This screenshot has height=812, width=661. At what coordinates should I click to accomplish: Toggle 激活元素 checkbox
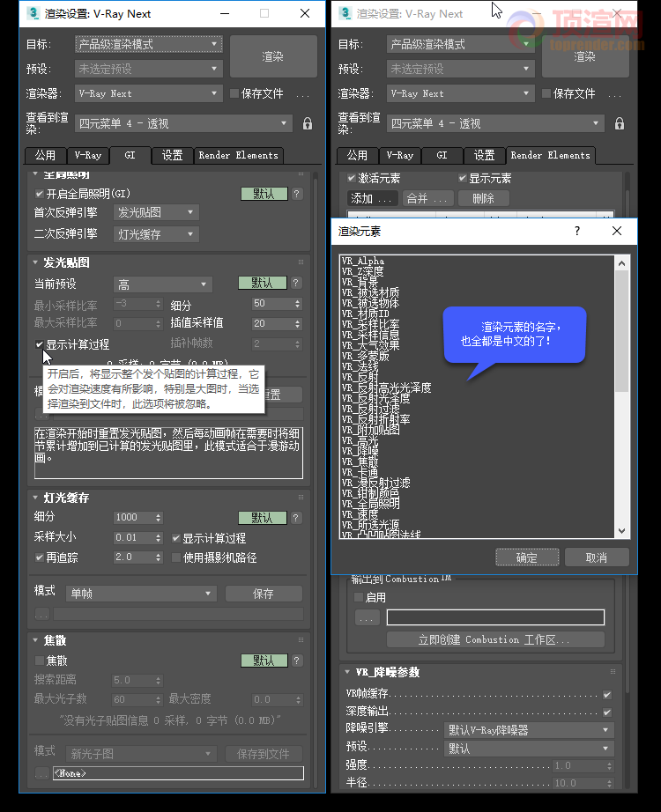352,178
